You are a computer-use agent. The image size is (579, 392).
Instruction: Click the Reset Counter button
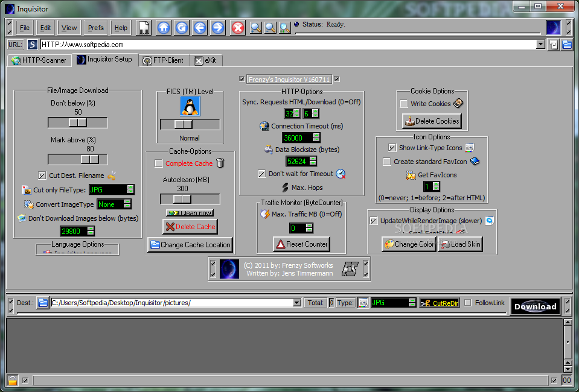pyautogui.click(x=301, y=244)
